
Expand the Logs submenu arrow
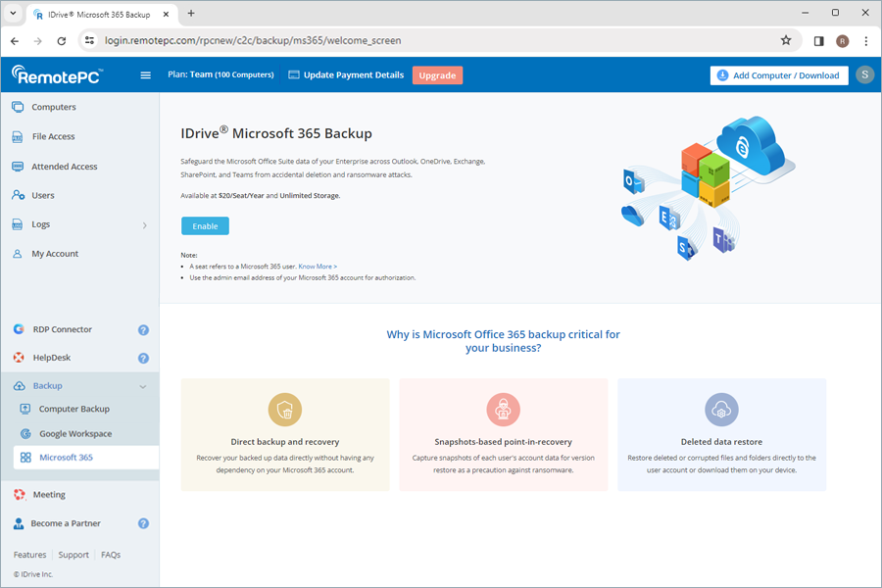(x=145, y=225)
